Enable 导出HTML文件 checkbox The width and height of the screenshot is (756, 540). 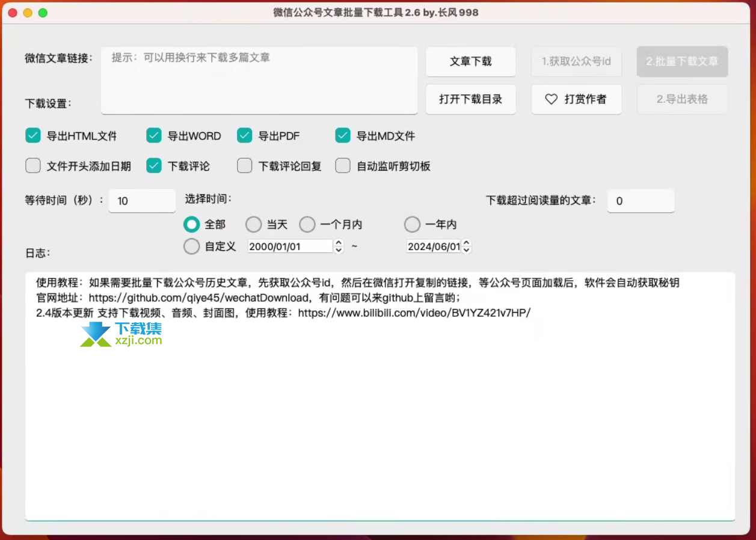(32, 135)
